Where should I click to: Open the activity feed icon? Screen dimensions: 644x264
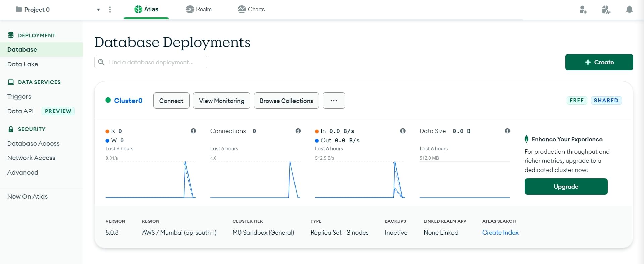606,10
